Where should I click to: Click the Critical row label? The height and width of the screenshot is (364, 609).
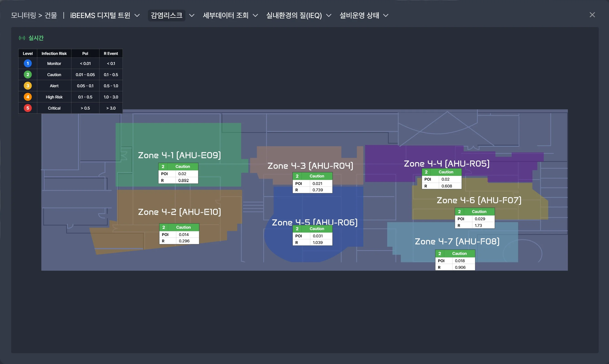[54, 108]
